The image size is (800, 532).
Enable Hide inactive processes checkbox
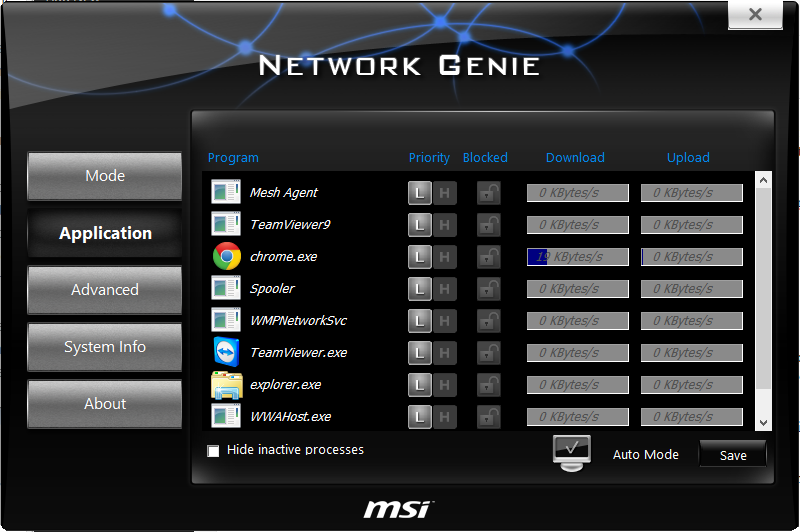[213, 450]
